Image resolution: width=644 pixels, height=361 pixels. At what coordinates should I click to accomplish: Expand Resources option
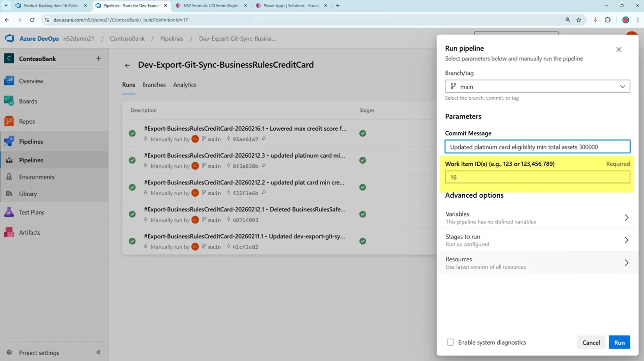pyautogui.click(x=537, y=263)
